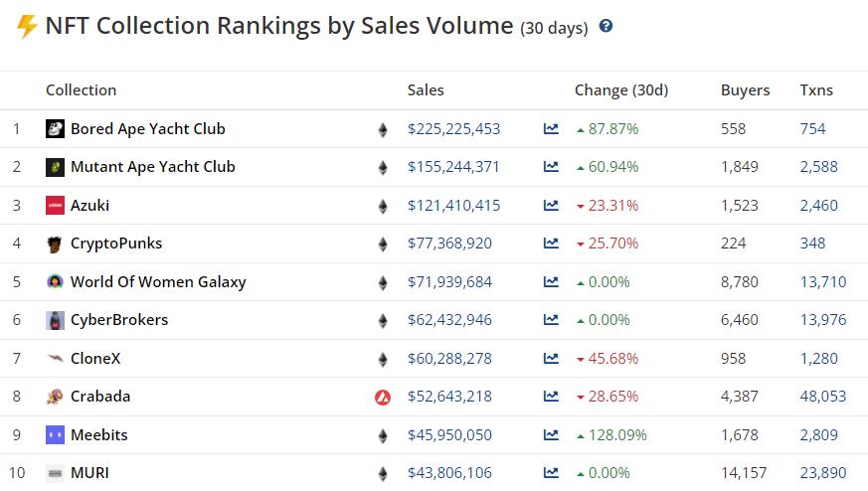
Task: Sort by Change (30d) column header
Action: point(620,90)
